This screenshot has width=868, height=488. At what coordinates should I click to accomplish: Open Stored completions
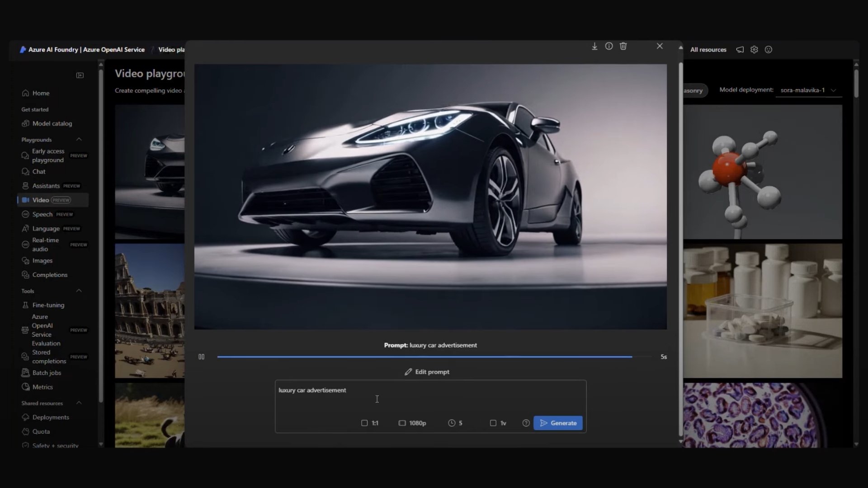pyautogui.click(x=54, y=357)
